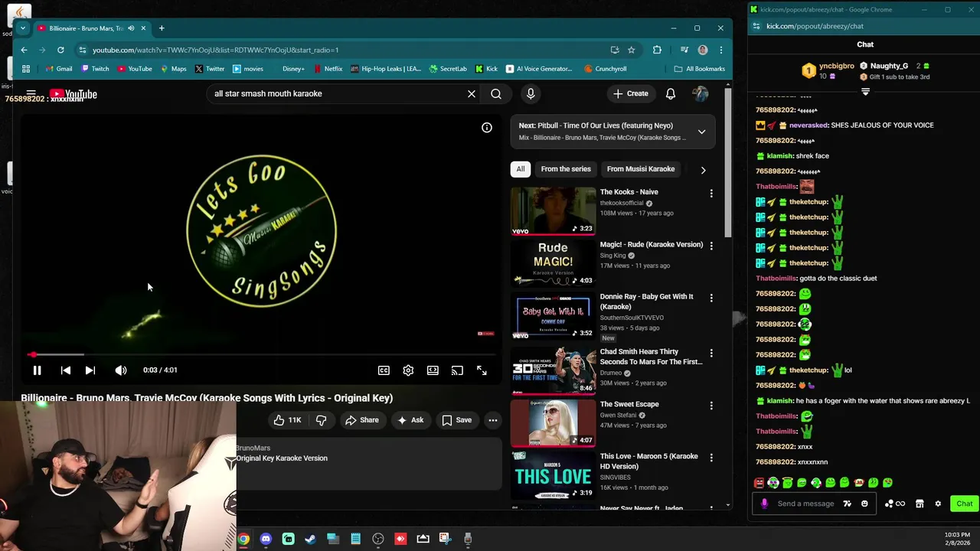Open options for The Kooks - Naive
This screenshot has width=980, height=551.
point(711,194)
